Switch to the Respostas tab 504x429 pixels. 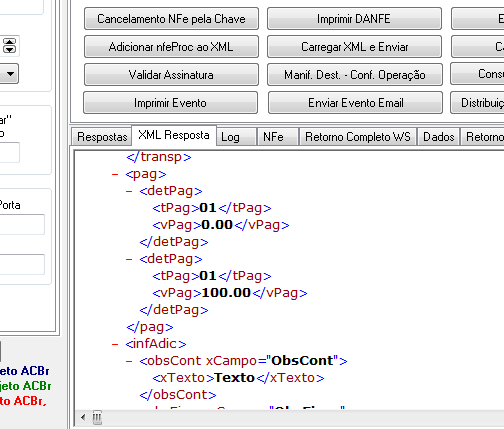point(102,137)
